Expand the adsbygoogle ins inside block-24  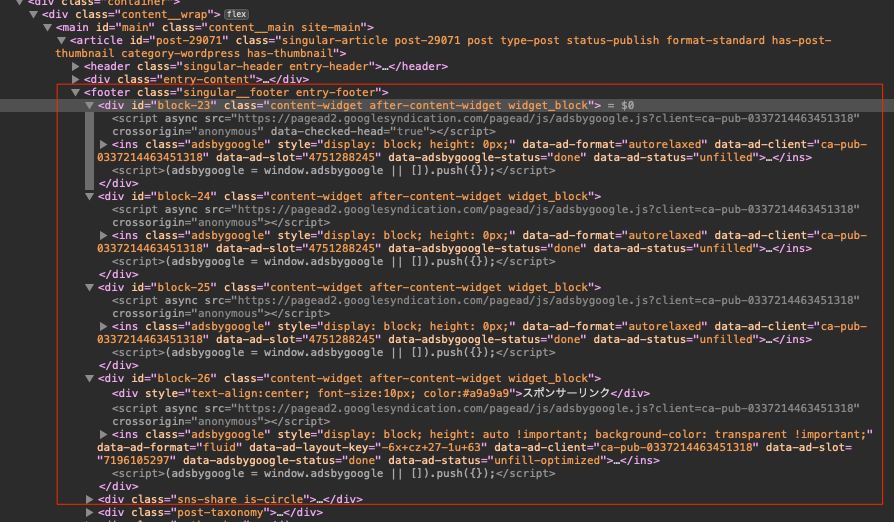103,235
